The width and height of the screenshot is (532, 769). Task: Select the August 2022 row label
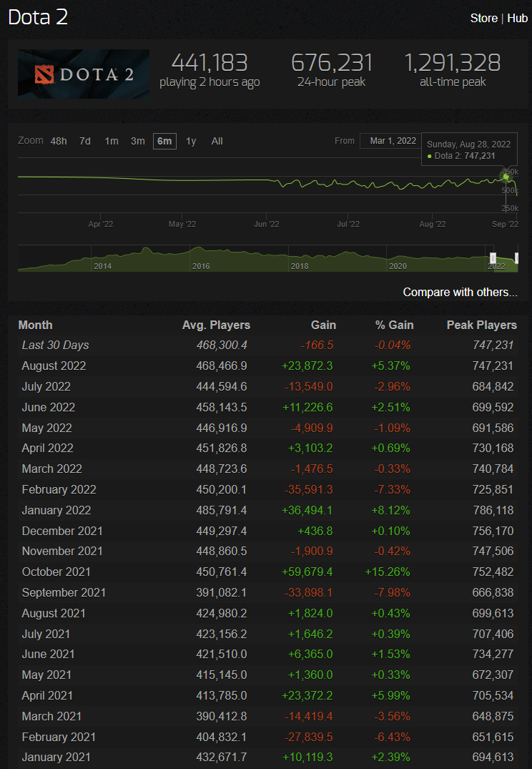pyautogui.click(x=54, y=366)
